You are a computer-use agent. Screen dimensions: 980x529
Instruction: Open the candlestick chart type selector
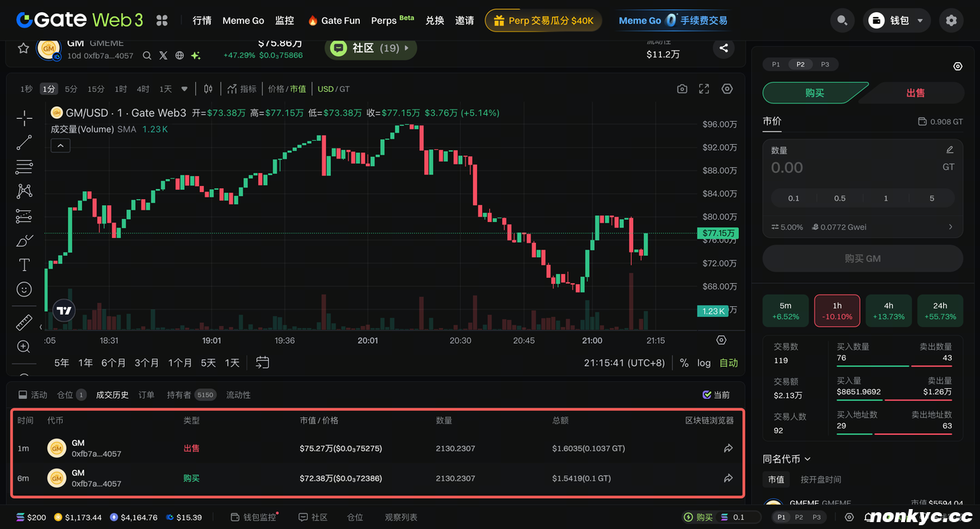pos(208,89)
